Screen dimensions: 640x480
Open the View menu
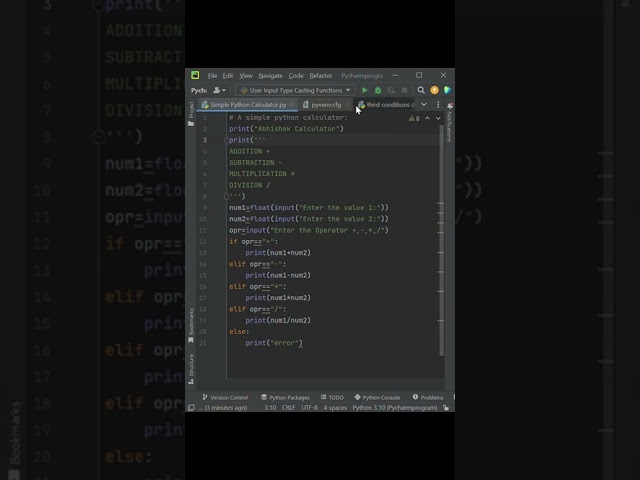pos(246,76)
